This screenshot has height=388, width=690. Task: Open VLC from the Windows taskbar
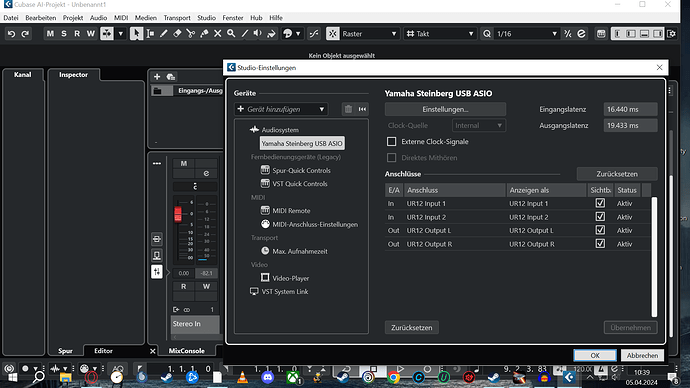point(242,377)
